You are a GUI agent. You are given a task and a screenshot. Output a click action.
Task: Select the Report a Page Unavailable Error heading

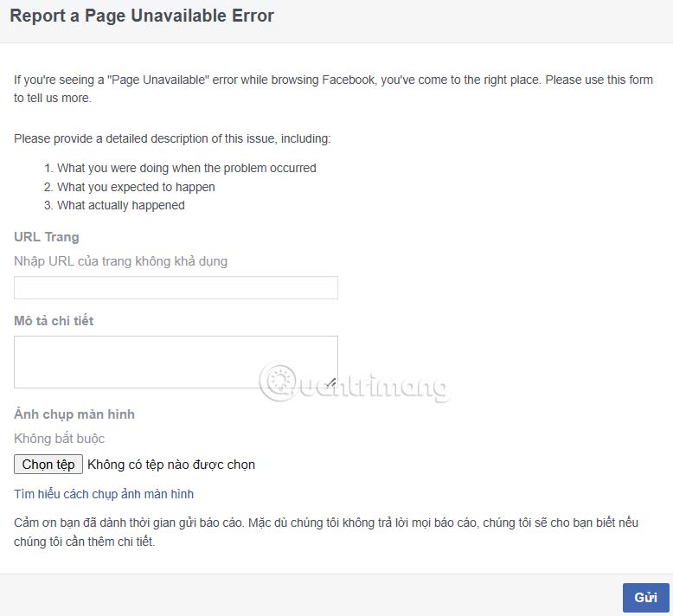(x=142, y=16)
